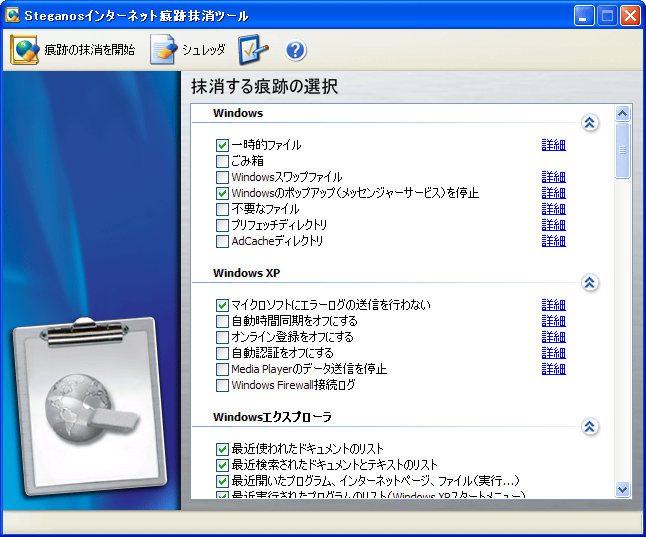Start trace erasing with 痕跡の抹消を開始 button
646x537 pixels.
pyautogui.click(x=73, y=50)
